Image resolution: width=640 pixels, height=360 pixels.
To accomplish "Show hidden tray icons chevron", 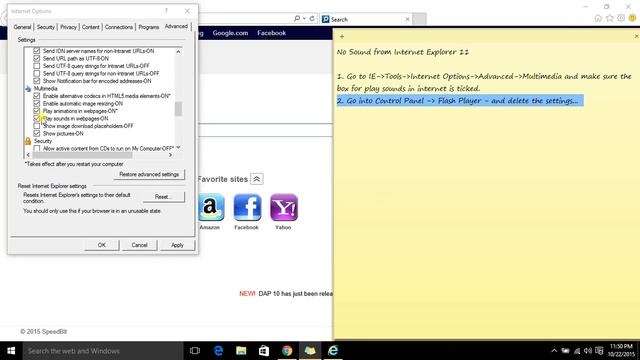I will pos(554,351).
